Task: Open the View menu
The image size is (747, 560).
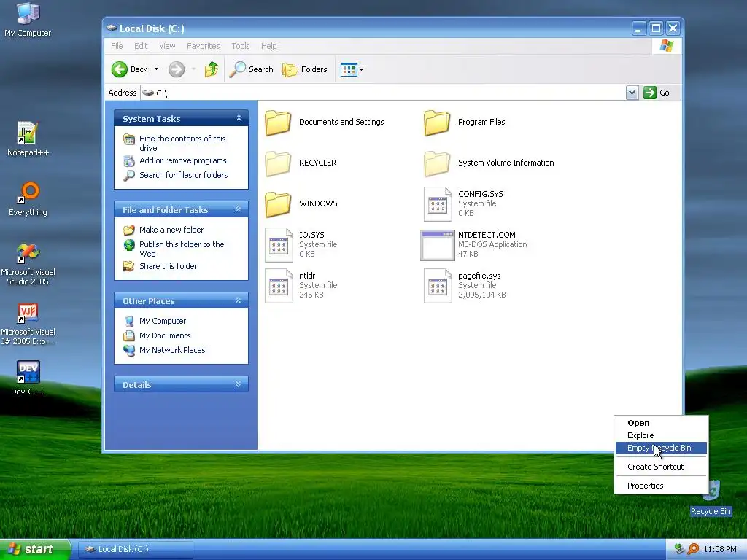Action: (167, 46)
